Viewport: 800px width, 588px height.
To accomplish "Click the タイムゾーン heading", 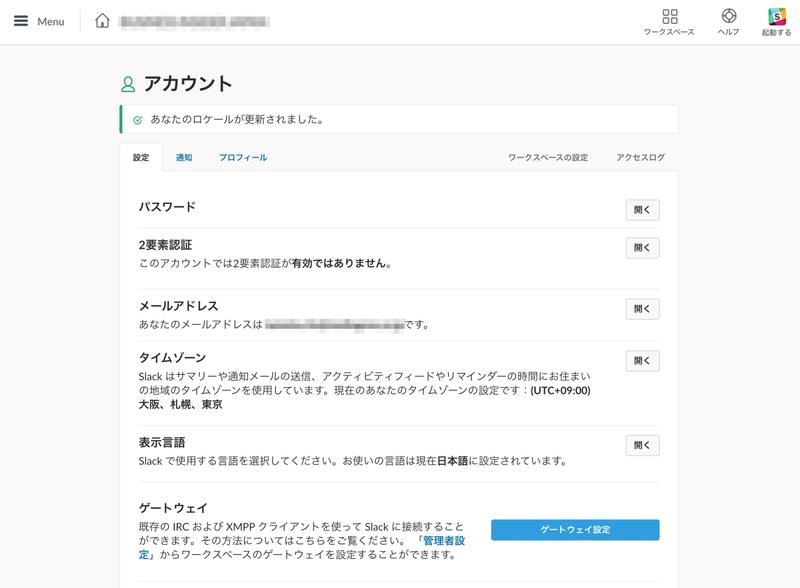I will pyautogui.click(x=172, y=358).
